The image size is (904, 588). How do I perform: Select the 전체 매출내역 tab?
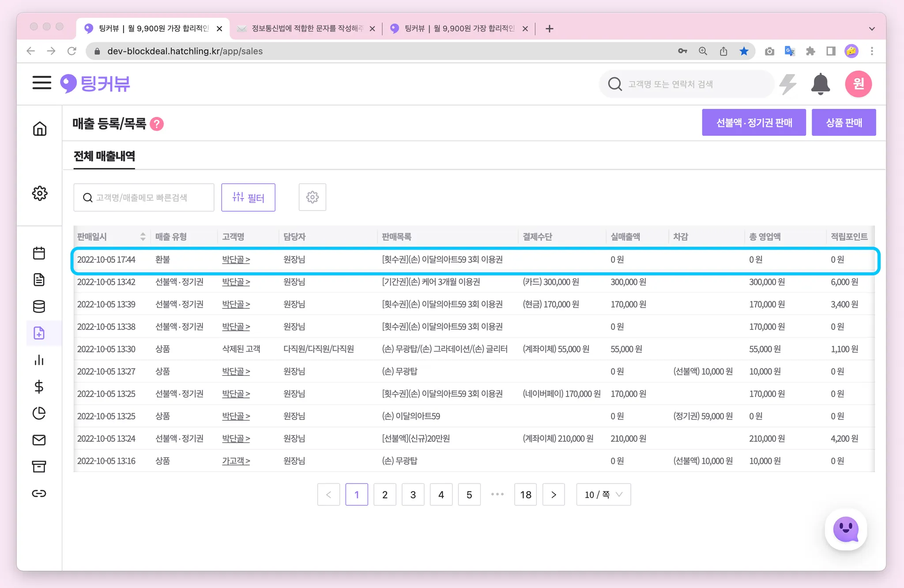tap(104, 156)
